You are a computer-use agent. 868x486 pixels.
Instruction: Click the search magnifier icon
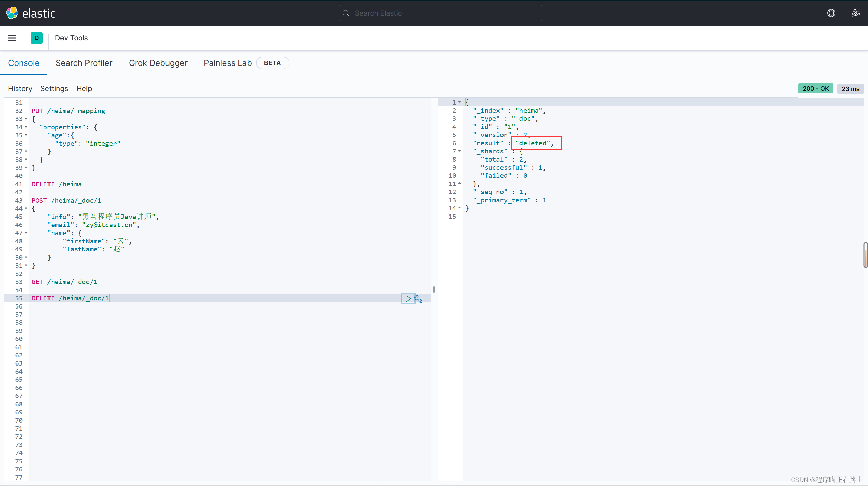point(346,13)
